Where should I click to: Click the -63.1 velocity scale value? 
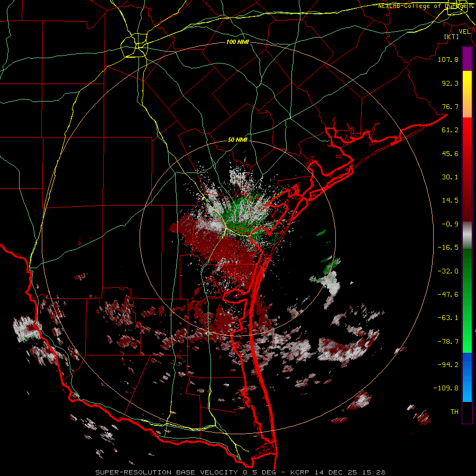(x=448, y=318)
